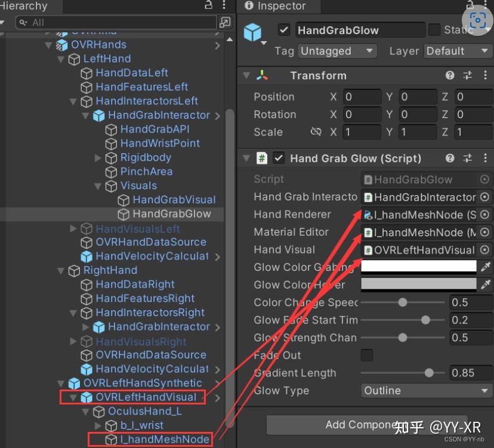Viewport: 494px width, 448px height.
Task: Click the eyedropper for Glow Color Hover
Action: click(486, 285)
